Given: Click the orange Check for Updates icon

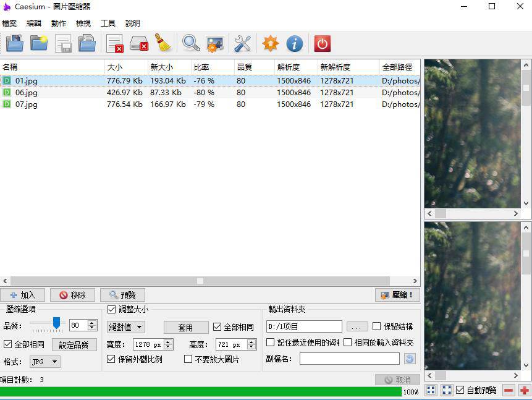Looking at the screenshot, I should point(271,43).
